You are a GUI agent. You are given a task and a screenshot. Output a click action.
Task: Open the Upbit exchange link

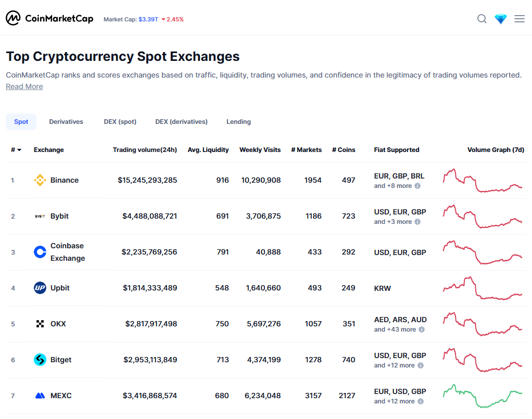click(x=60, y=288)
